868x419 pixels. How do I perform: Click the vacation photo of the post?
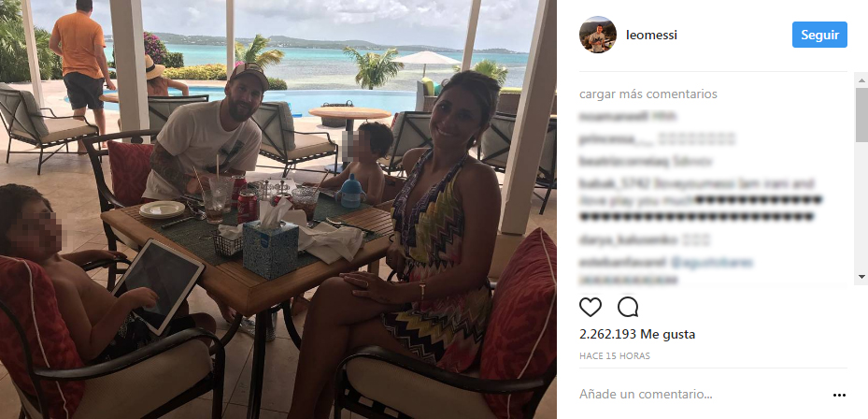[277, 209]
